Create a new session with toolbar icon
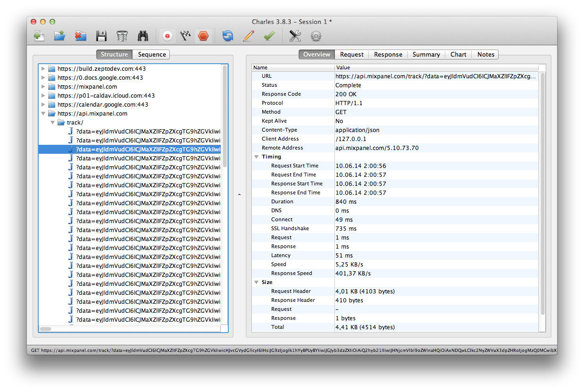 [x=39, y=36]
